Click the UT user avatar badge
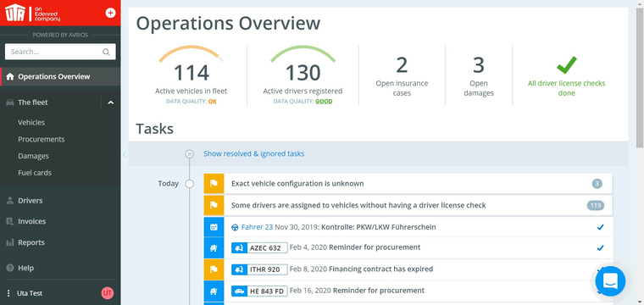 108,293
